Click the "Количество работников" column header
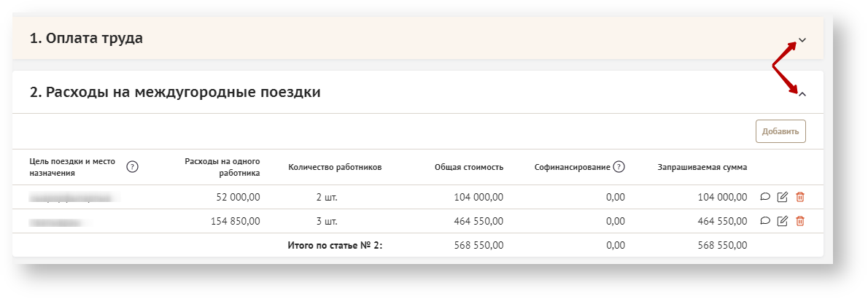 click(x=335, y=167)
